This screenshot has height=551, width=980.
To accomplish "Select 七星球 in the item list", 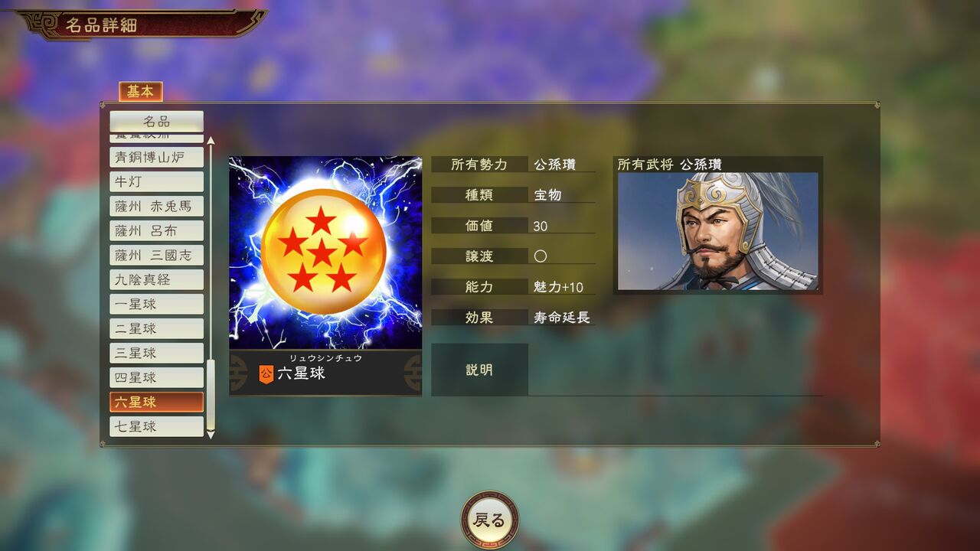I will pyautogui.click(x=156, y=426).
